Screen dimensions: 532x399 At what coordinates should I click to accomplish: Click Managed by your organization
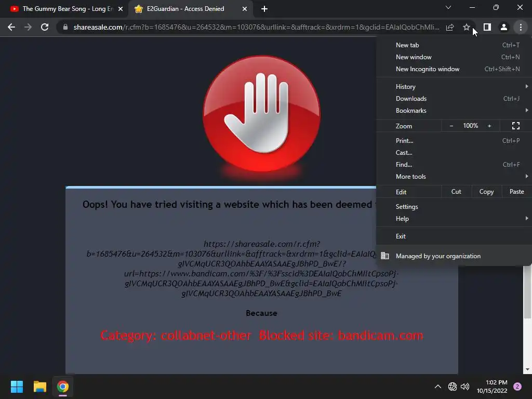coord(454,256)
